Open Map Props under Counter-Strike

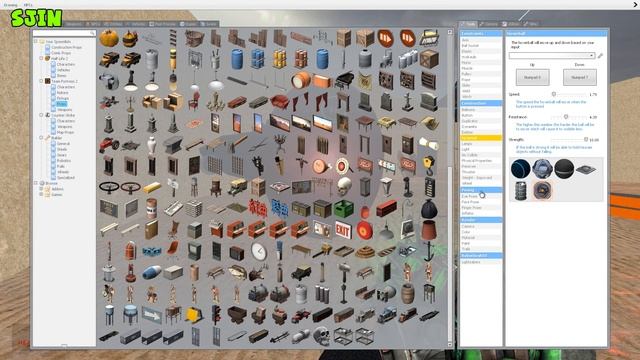[65, 132]
